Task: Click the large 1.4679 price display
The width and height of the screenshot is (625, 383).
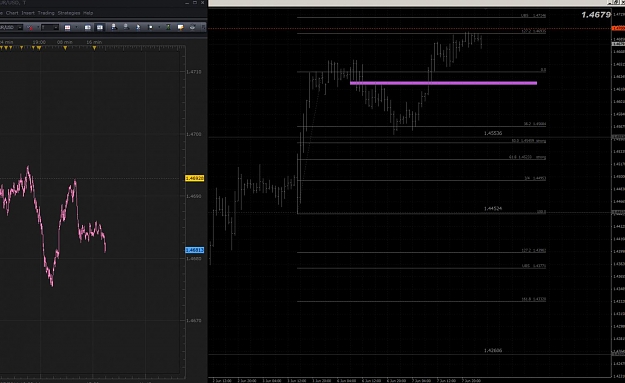Action: [x=596, y=15]
